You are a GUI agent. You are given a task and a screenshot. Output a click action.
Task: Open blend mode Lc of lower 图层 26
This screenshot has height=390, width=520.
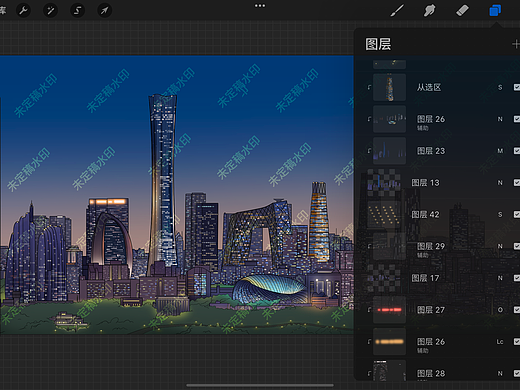[x=500, y=342]
